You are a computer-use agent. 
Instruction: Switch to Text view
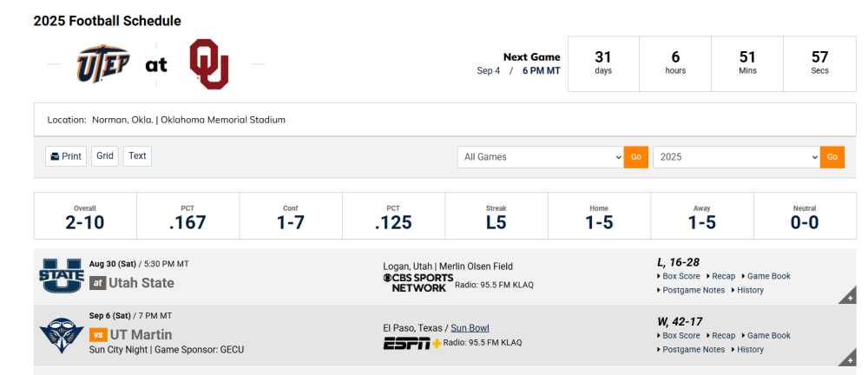click(137, 156)
